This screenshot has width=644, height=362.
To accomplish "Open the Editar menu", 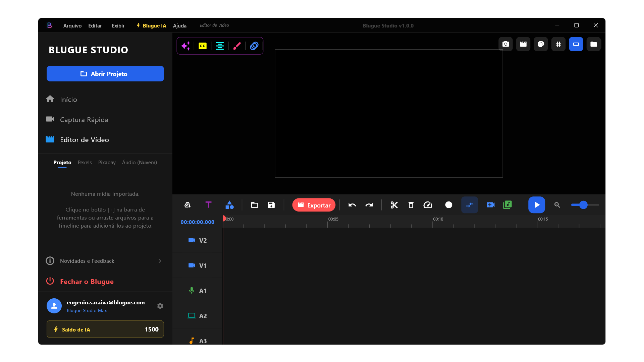I will click(x=95, y=25).
